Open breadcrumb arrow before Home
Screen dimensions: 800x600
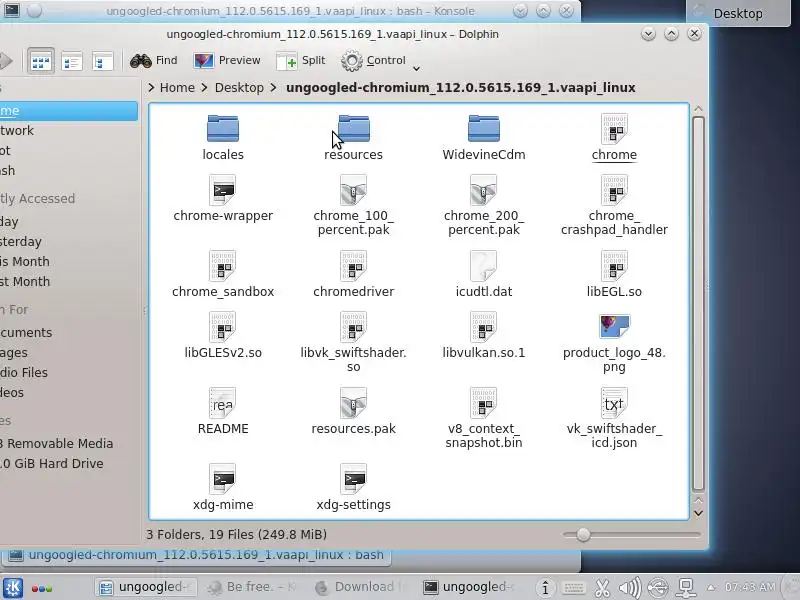[151, 88]
